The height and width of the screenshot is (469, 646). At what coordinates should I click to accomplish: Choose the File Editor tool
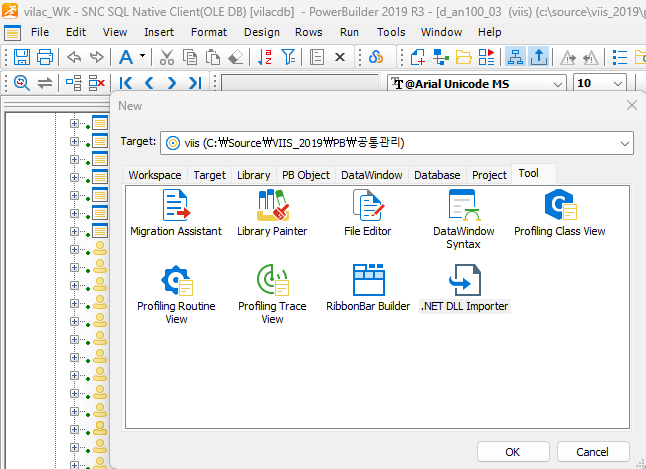pos(367,213)
